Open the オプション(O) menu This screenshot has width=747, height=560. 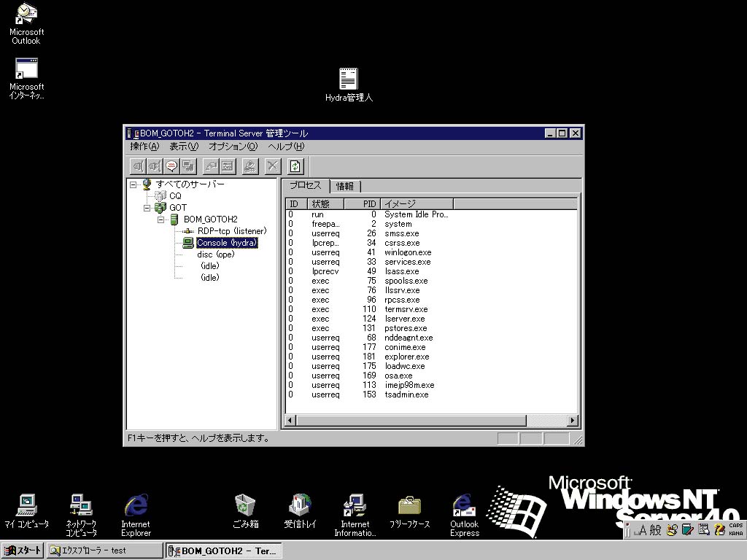coord(233,146)
